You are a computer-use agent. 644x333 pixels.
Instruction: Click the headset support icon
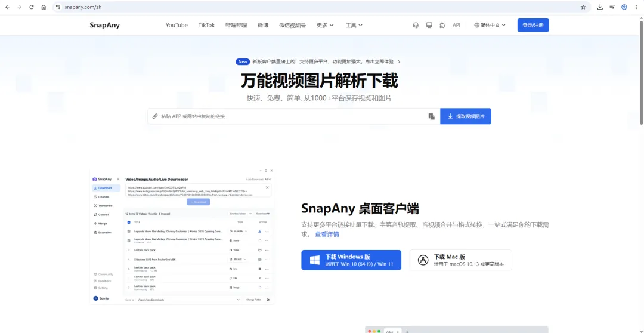tap(416, 25)
